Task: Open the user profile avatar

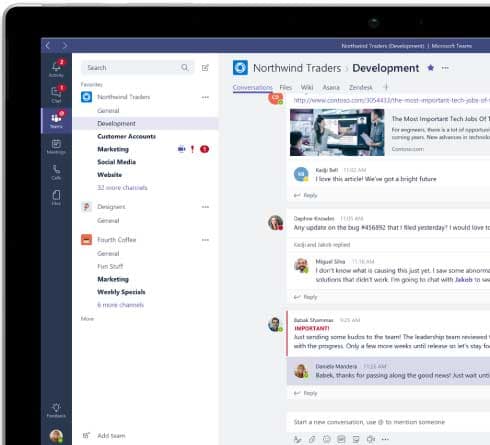Action: [56, 436]
